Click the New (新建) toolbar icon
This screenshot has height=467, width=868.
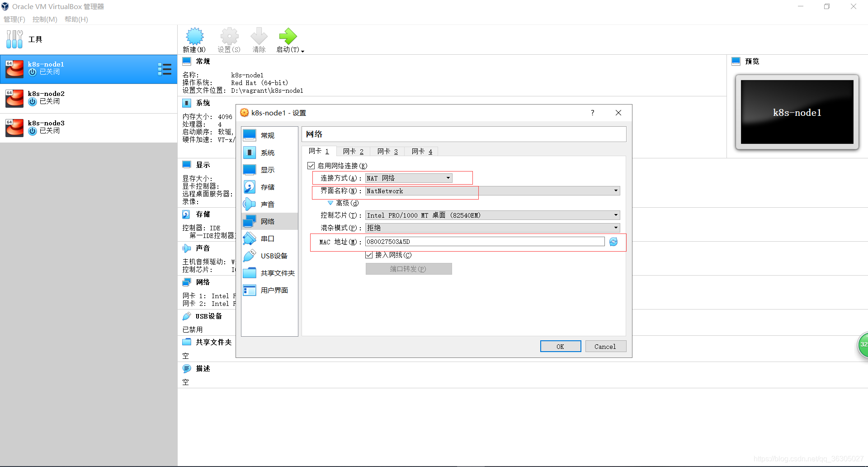tap(194, 36)
